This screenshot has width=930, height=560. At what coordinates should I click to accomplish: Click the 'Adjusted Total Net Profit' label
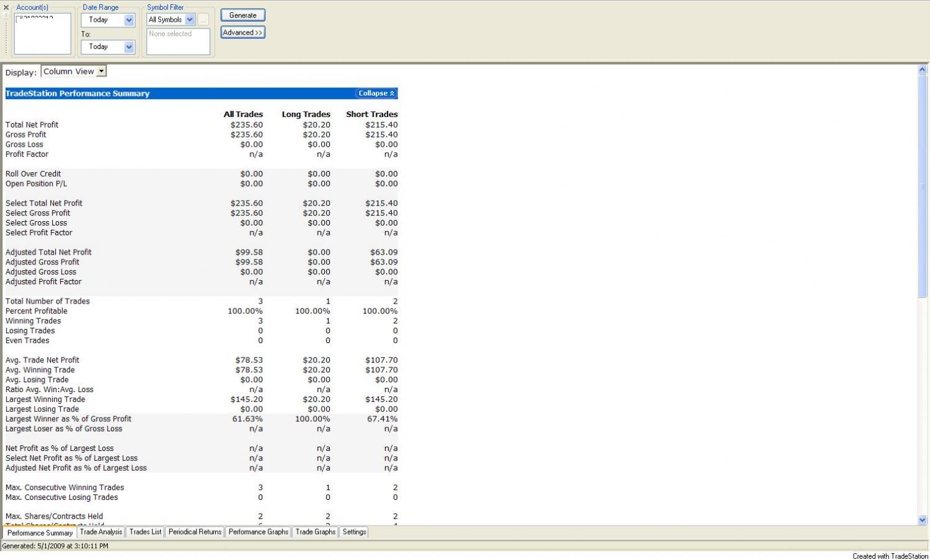(x=48, y=252)
